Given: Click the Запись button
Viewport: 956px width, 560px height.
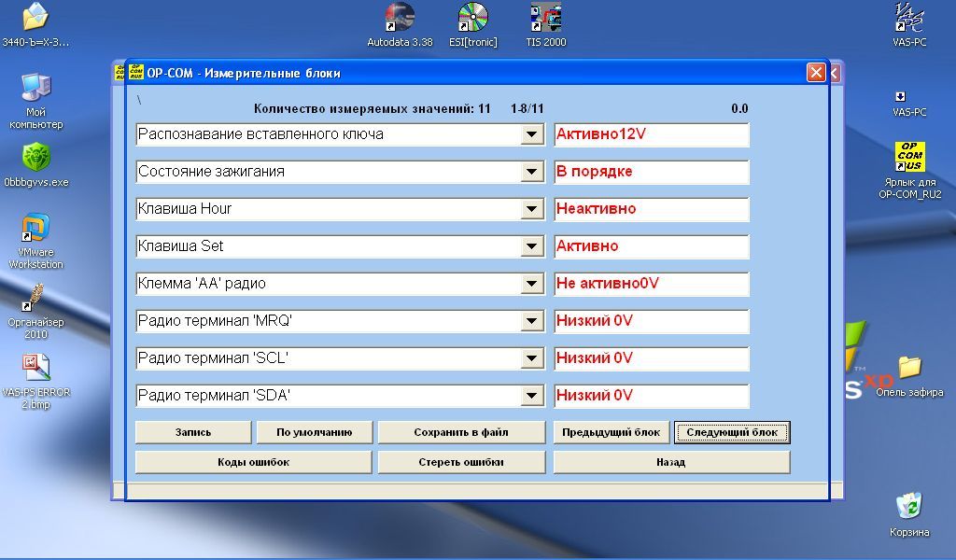Looking at the screenshot, I should point(193,432).
